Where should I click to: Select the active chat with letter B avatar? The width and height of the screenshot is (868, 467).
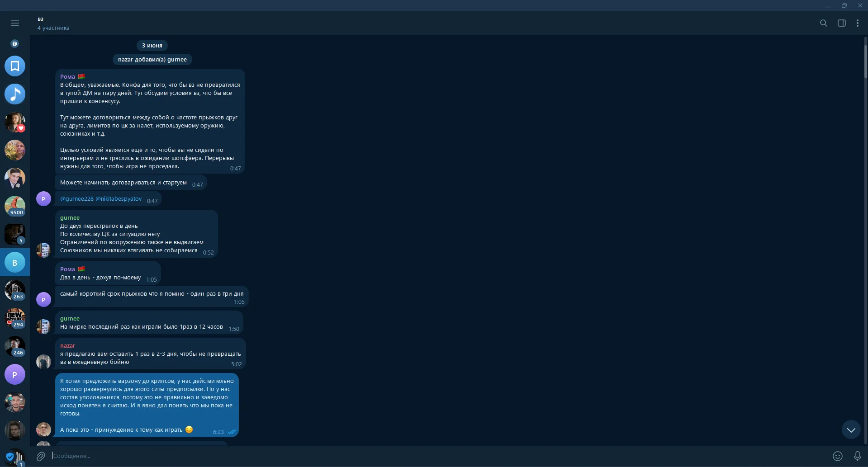15,262
